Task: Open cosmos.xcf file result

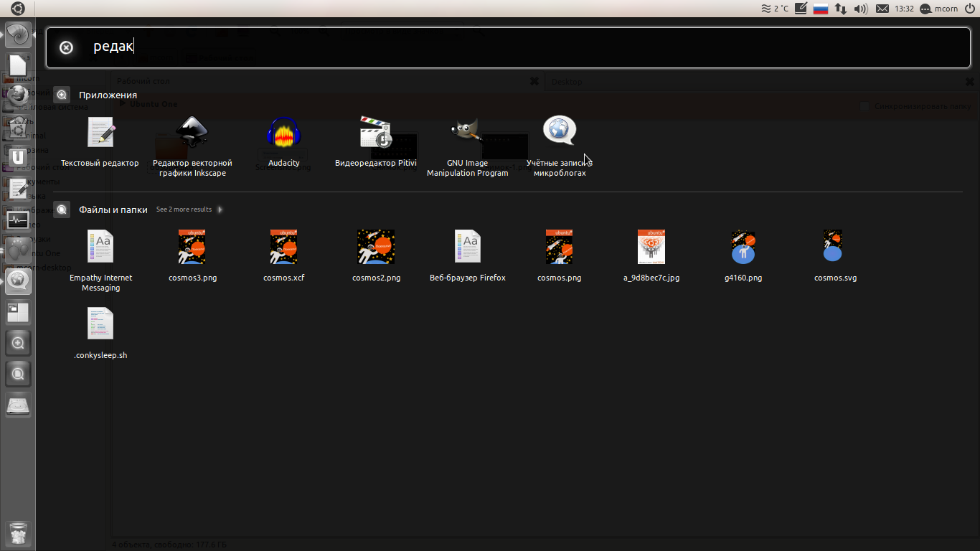Action: pos(284,256)
